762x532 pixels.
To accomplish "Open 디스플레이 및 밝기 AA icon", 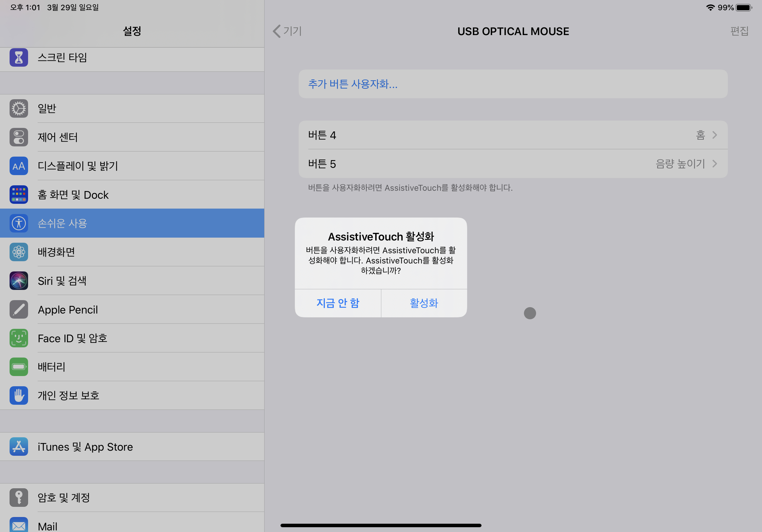I will pos(19,166).
